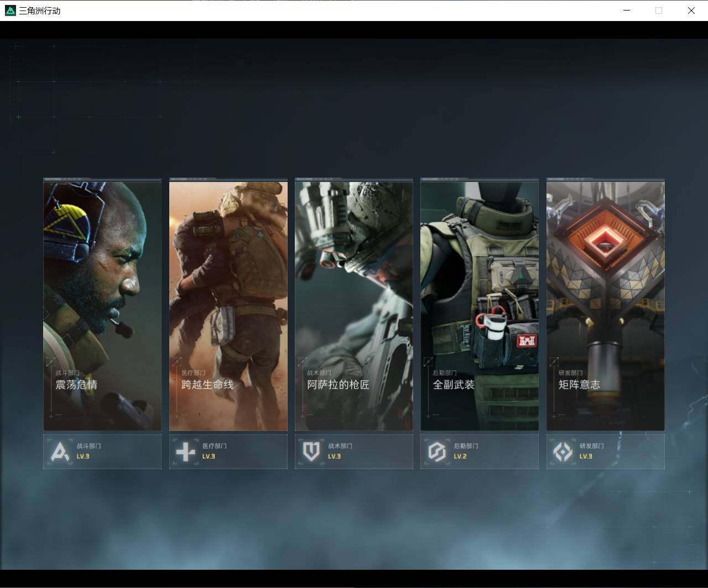Click the 跨越生命线 title text

click(x=207, y=384)
